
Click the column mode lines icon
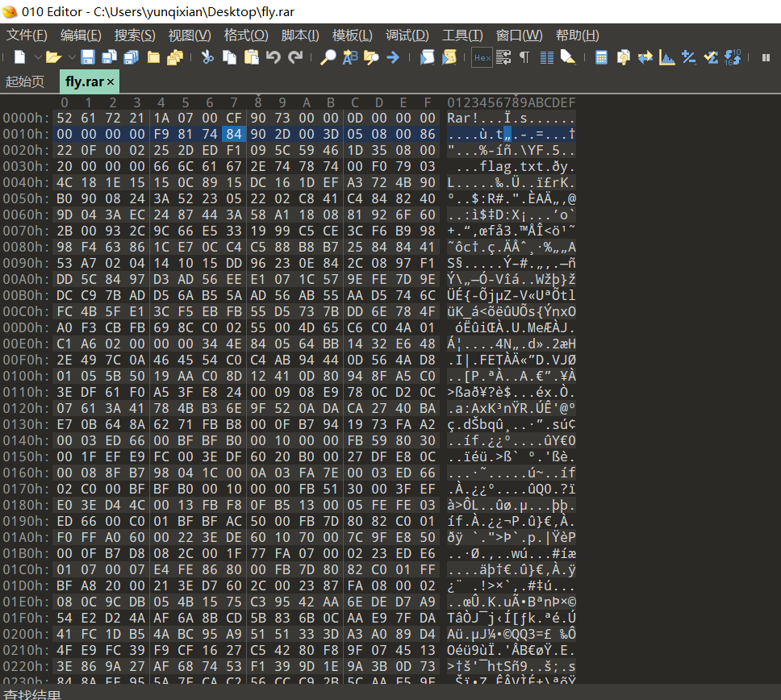pyautogui.click(x=547, y=58)
